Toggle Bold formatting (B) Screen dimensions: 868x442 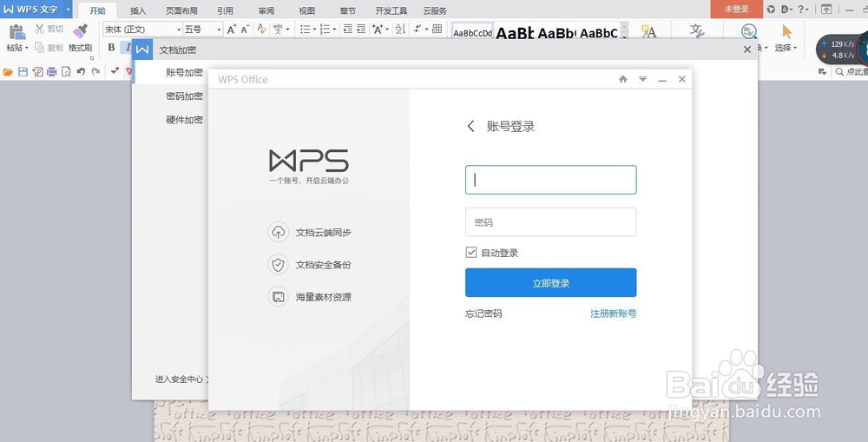(x=111, y=48)
